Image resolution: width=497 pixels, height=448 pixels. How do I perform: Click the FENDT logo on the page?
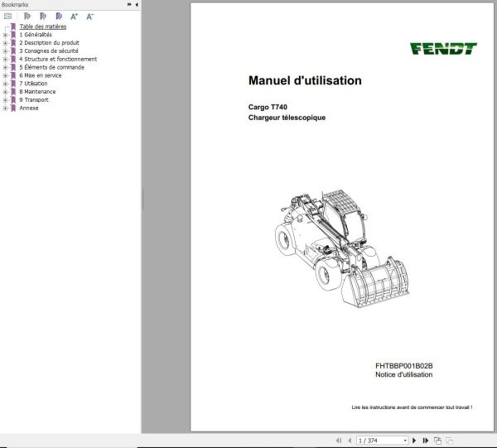pyautogui.click(x=443, y=49)
